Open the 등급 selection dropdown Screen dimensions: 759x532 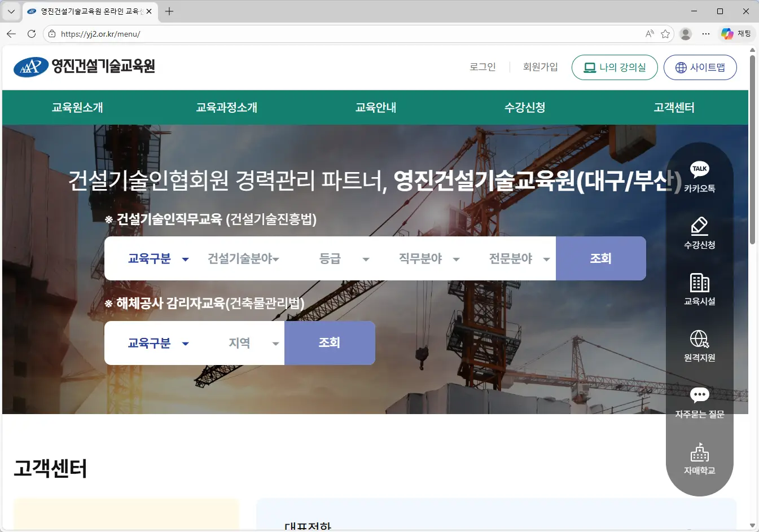tap(345, 258)
